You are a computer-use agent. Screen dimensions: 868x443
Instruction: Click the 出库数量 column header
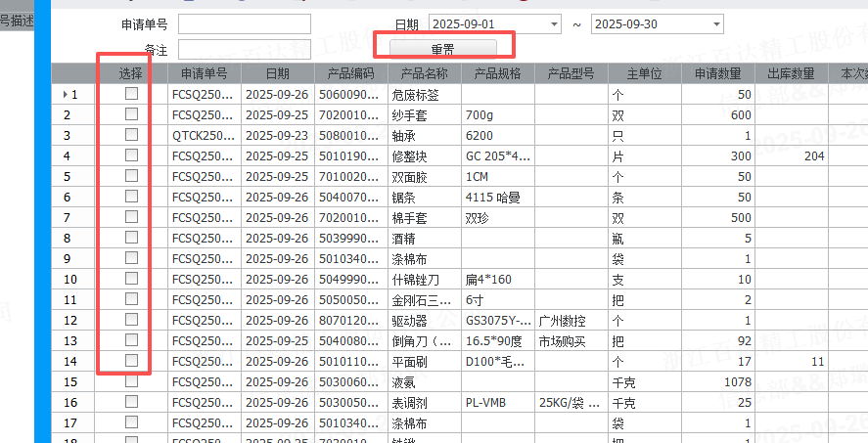pyautogui.click(x=792, y=73)
